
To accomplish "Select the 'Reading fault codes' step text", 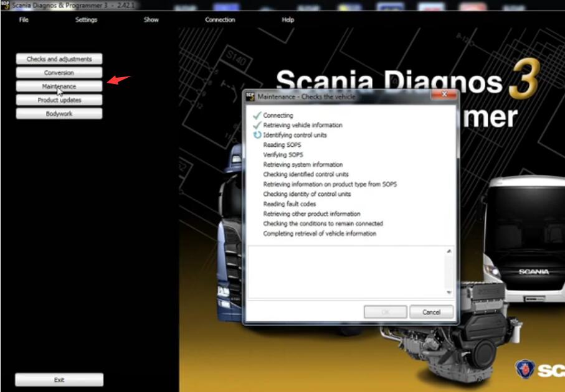I will click(289, 204).
